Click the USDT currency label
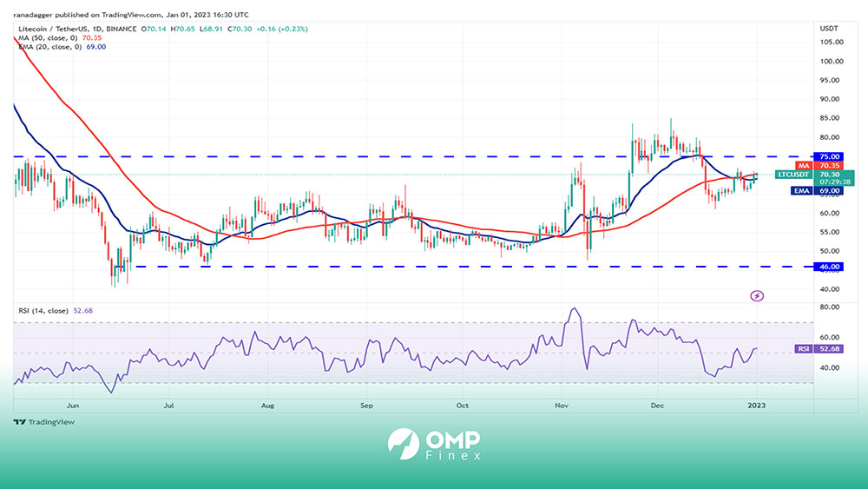The image size is (868, 489). [829, 29]
